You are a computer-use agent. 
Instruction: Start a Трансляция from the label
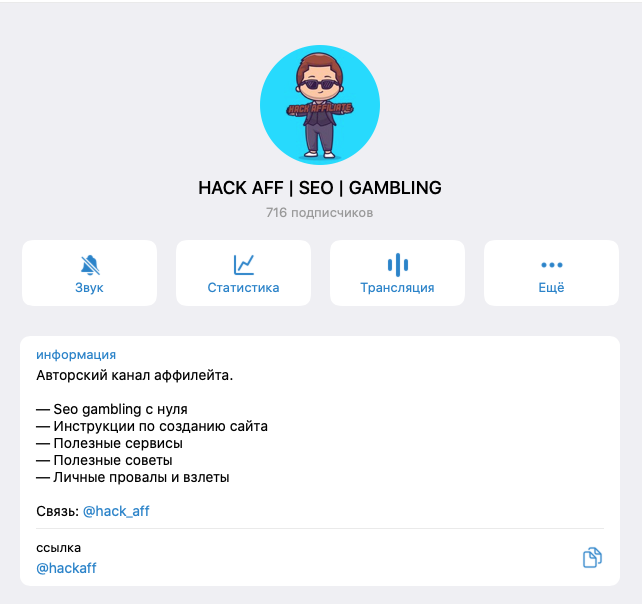click(397, 287)
